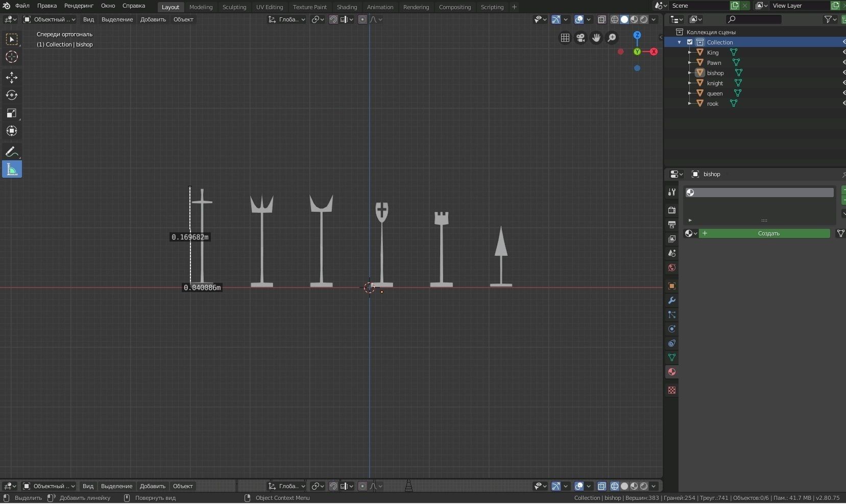
Task: Open the Object Data mesh tab
Action: (672, 357)
